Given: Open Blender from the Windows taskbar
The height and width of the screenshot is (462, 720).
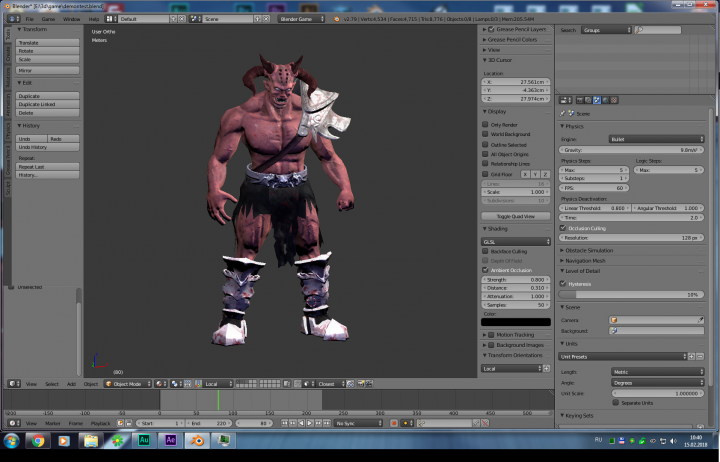Looking at the screenshot, I should (197, 440).
